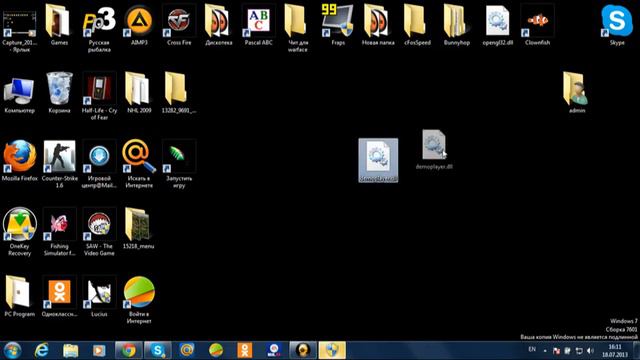Select the Pascal ABC shortcut

pyautogui.click(x=258, y=25)
